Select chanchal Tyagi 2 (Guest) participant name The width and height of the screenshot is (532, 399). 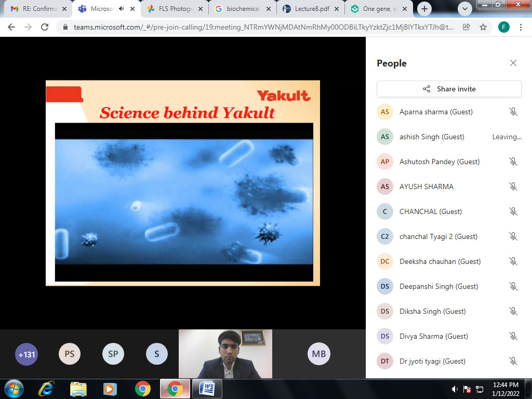(438, 236)
